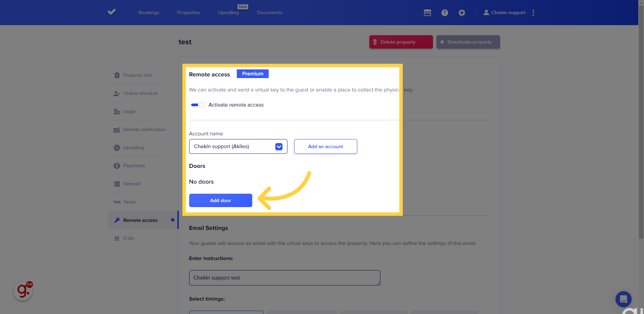The width and height of the screenshot is (644, 314).
Task: Click the Enter instructions text field
Action: pyautogui.click(x=284, y=278)
